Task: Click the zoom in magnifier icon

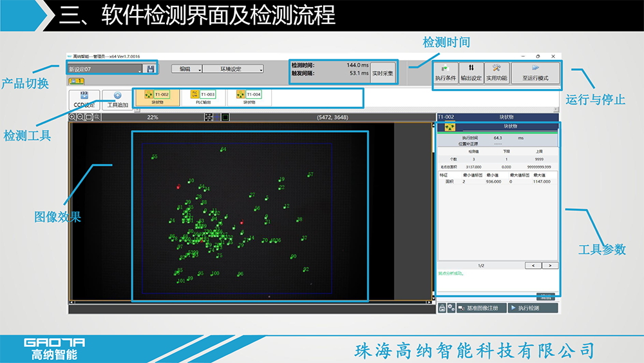Action: tap(73, 117)
